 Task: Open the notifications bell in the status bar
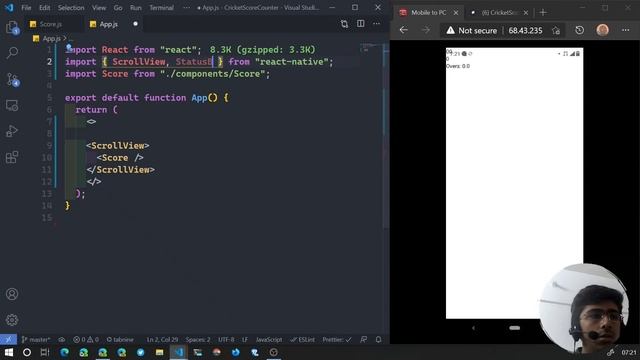pos(378,340)
